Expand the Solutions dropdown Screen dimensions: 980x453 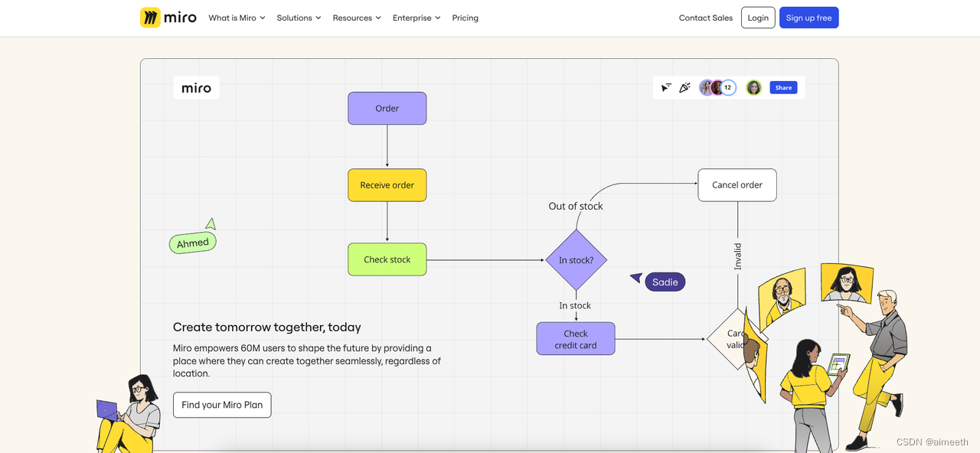[x=299, y=18]
